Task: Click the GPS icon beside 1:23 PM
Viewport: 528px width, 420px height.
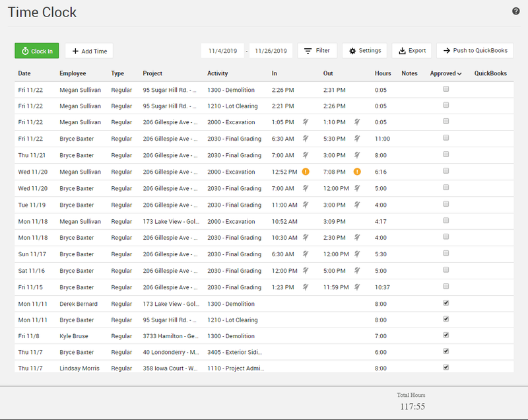Action: 306,287
